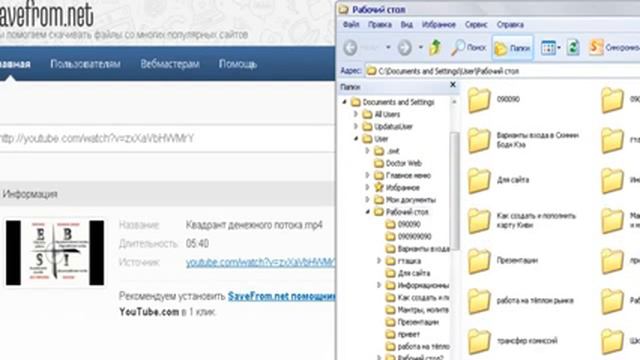Screen dimensions: 640x360
Task: Click the Explorer address bar path field
Action: 502,71
